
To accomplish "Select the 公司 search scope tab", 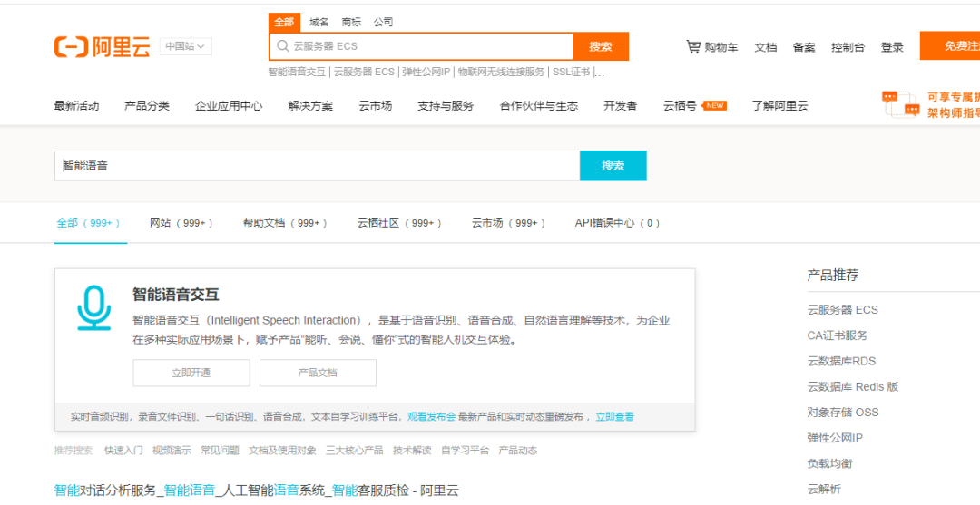I will click(383, 23).
